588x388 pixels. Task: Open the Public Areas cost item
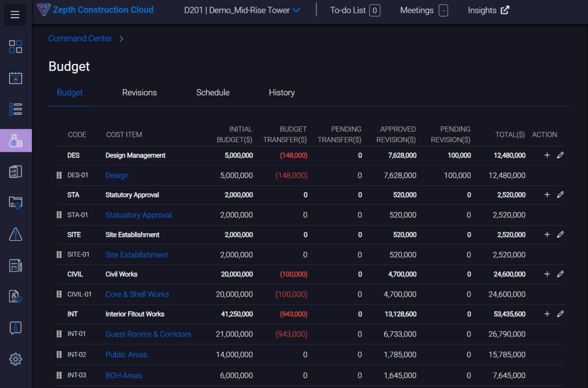click(x=126, y=355)
